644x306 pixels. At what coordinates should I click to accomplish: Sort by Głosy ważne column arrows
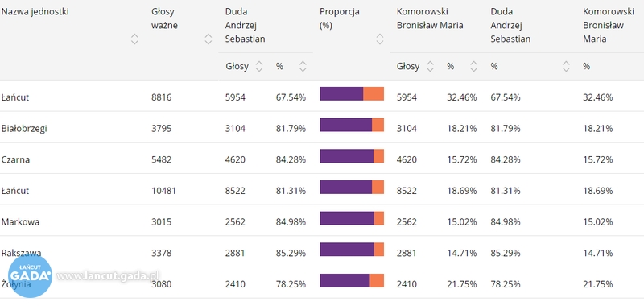click(208, 39)
